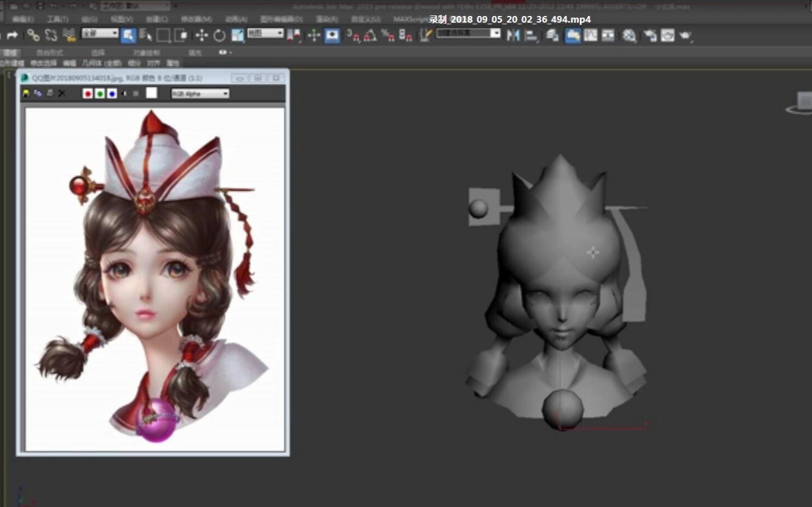Open the workspace selector in title bar

pyautogui.click(x=135, y=7)
